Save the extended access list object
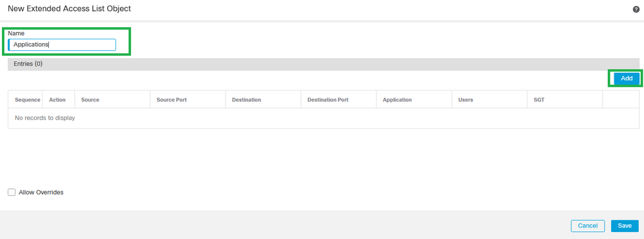644x239 pixels. 625,226
